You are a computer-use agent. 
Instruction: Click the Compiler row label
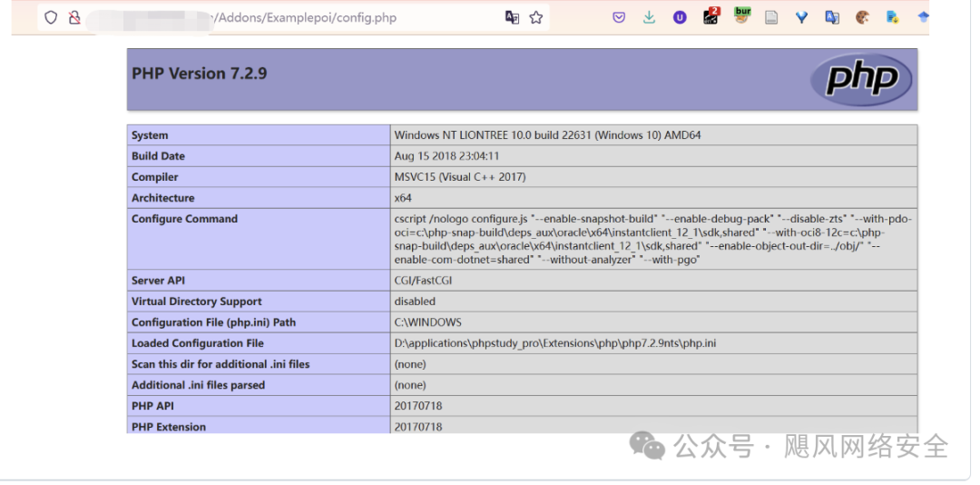coord(155,177)
